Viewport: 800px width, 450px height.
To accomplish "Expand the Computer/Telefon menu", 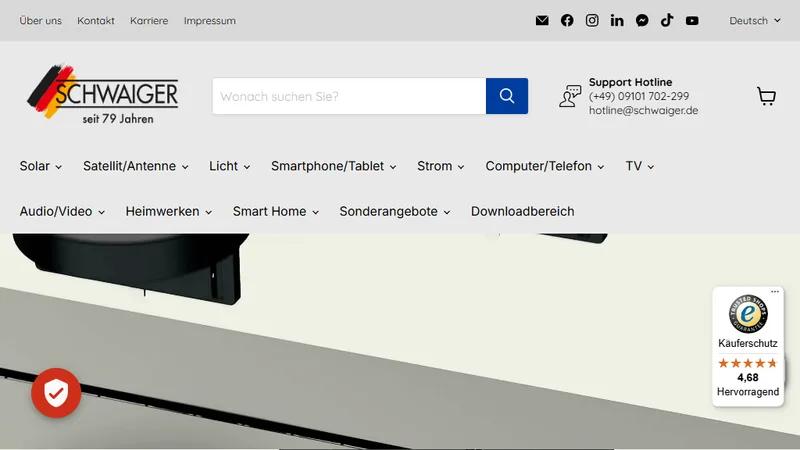I will pyautogui.click(x=545, y=166).
